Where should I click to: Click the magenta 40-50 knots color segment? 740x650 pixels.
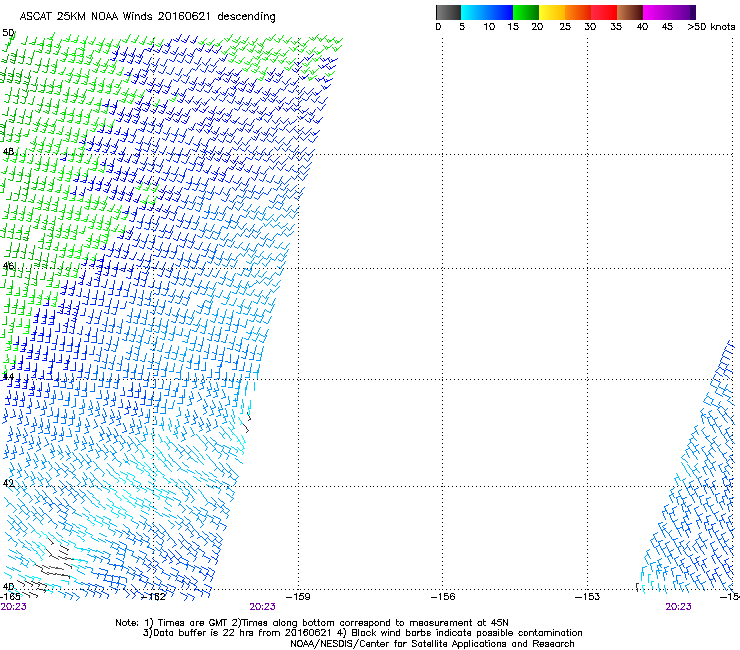tap(669, 12)
